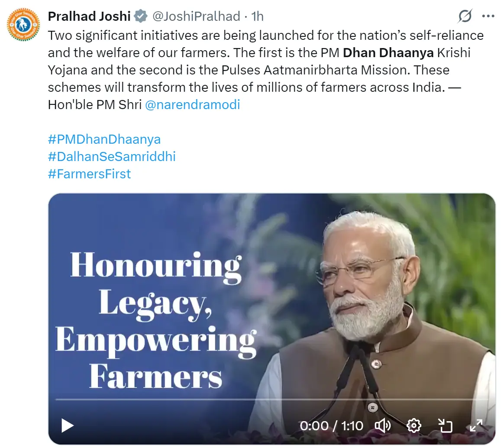Image resolution: width=504 pixels, height=448 pixels.
Task: Open the #PMDhanDhaanya hashtag
Action: pyautogui.click(x=104, y=139)
